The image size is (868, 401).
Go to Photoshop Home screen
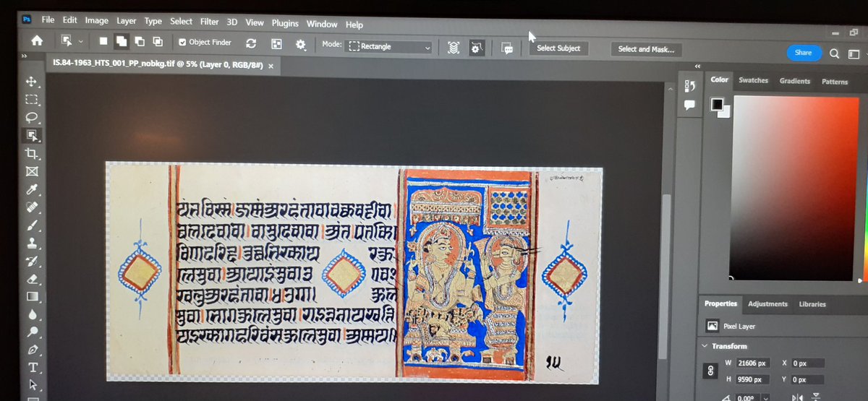coord(36,41)
